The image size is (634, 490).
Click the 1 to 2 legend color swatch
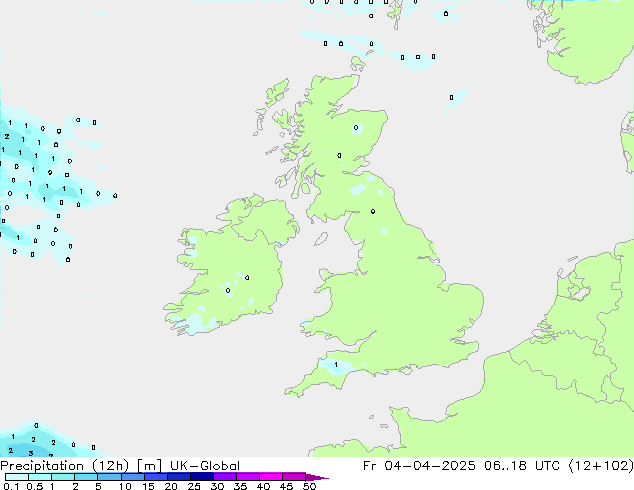[x=63, y=477]
